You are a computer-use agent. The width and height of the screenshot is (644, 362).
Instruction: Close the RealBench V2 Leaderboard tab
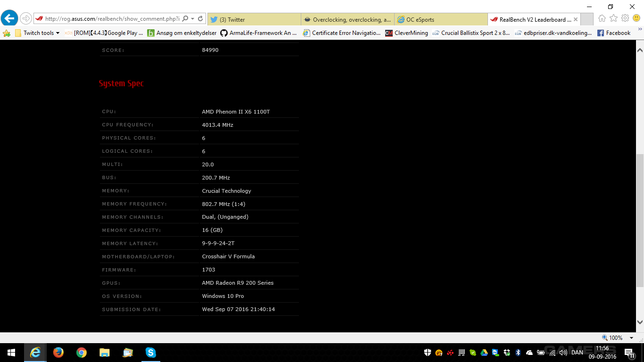tap(576, 20)
